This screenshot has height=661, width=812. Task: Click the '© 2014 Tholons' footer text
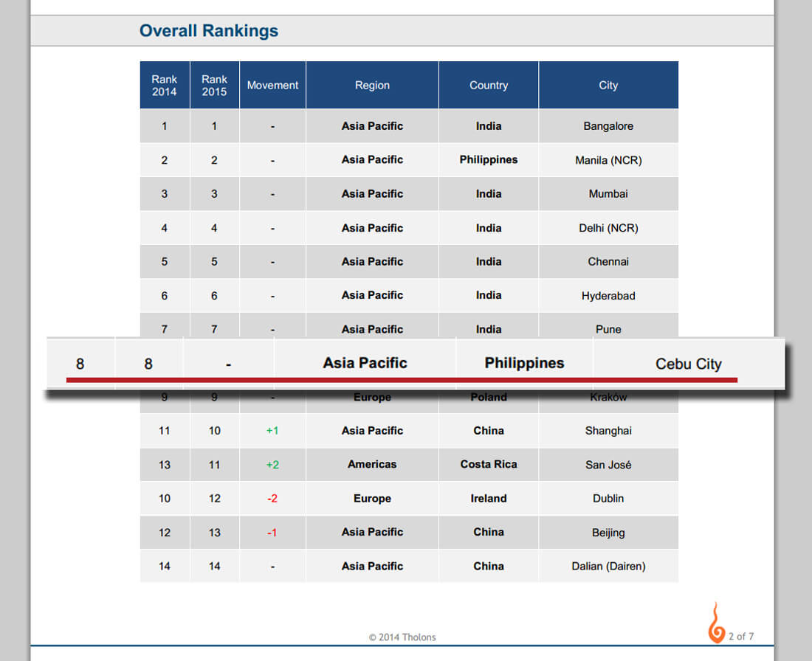click(x=402, y=637)
